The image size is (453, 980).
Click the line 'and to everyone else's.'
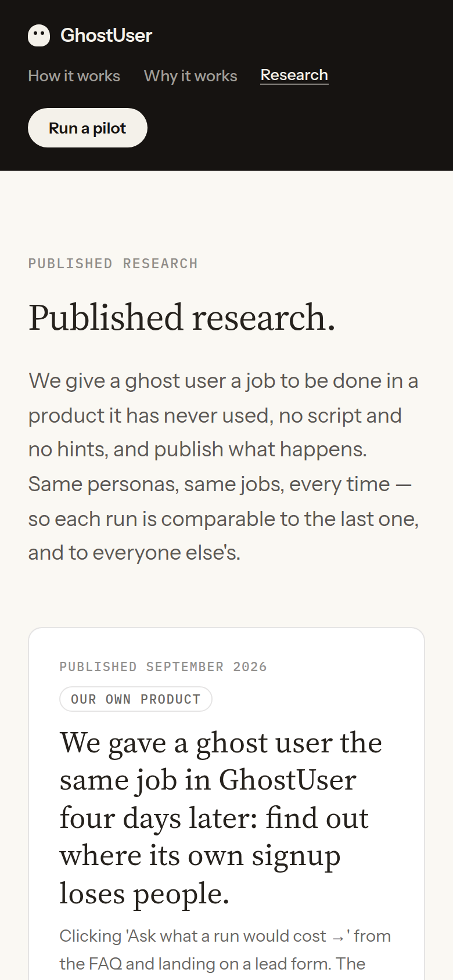point(134,553)
